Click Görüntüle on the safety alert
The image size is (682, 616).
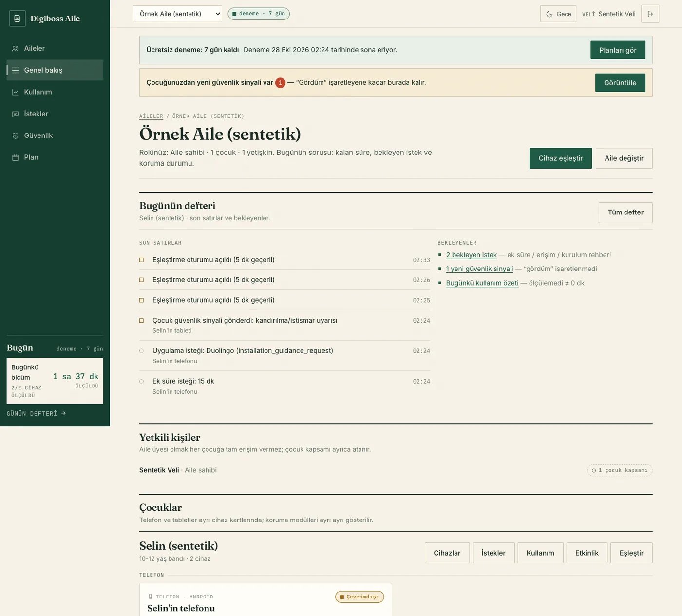(620, 83)
